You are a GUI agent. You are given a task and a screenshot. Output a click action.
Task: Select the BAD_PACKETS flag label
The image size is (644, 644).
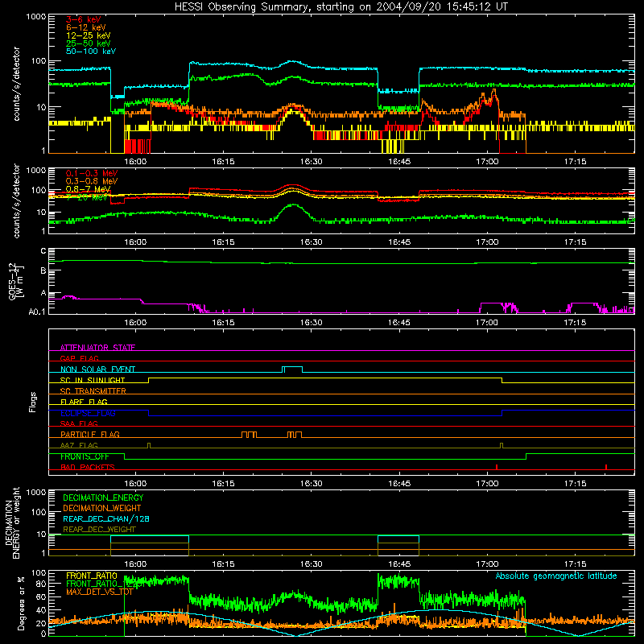pos(88,467)
